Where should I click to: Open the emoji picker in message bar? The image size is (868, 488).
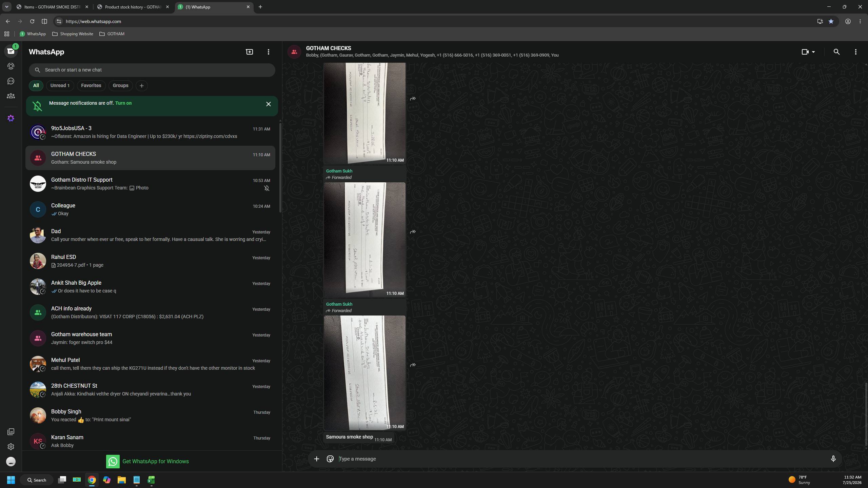[x=330, y=459]
